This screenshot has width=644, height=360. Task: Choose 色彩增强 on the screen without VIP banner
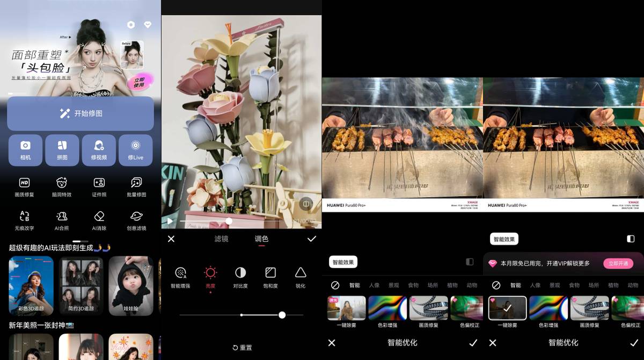click(387, 308)
